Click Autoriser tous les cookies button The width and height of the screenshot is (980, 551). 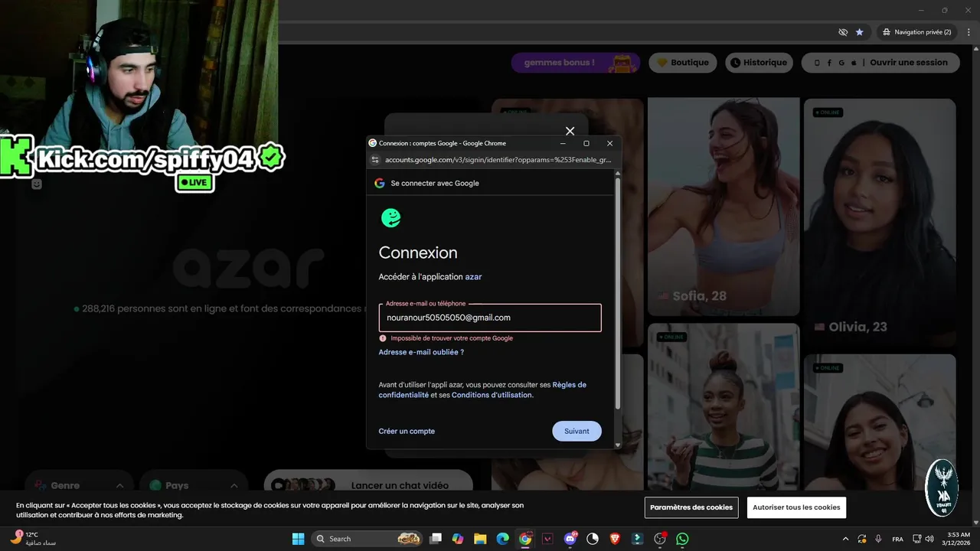pyautogui.click(x=796, y=507)
